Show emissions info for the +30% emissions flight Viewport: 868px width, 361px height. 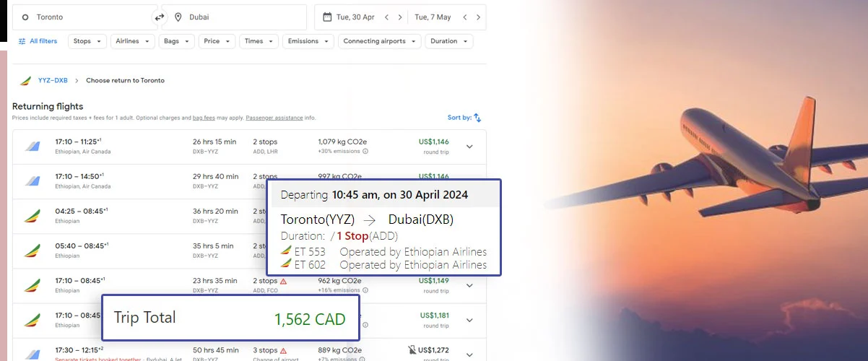tap(365, 152)
